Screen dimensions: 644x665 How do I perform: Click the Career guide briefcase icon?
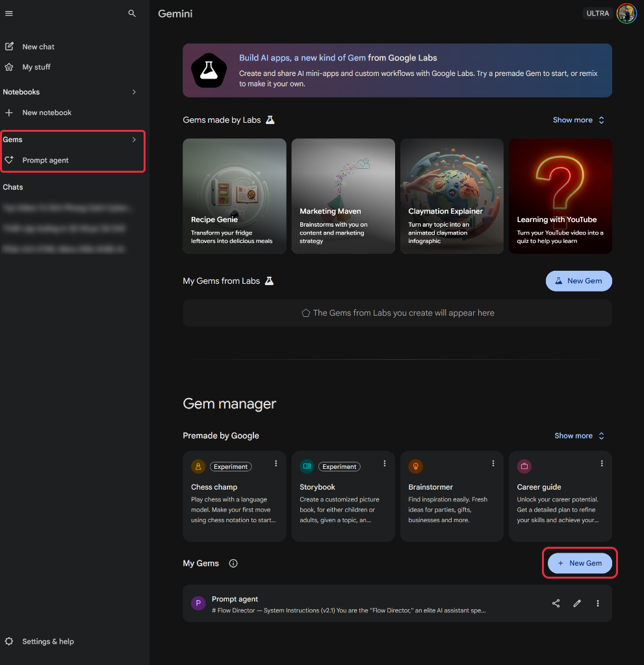pos(524,466)
